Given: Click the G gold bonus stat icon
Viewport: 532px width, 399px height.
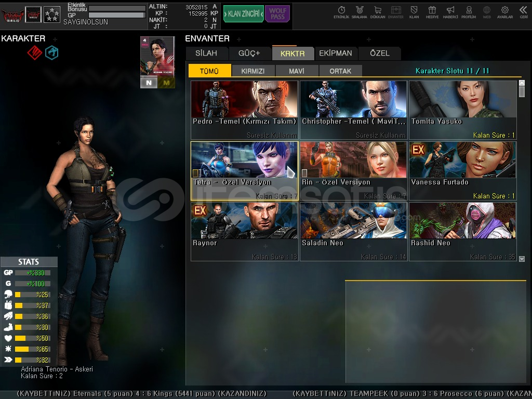Looking at the screenshot, I should coord(8,283).
